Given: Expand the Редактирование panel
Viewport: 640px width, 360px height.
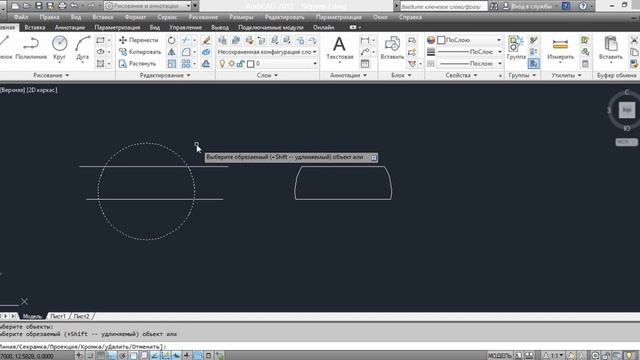Looking at the screenshot, I should (164, 76).
